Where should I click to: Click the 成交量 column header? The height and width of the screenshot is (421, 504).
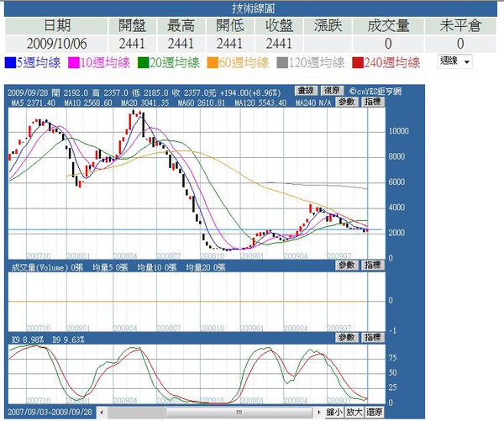tap(388, 26)
